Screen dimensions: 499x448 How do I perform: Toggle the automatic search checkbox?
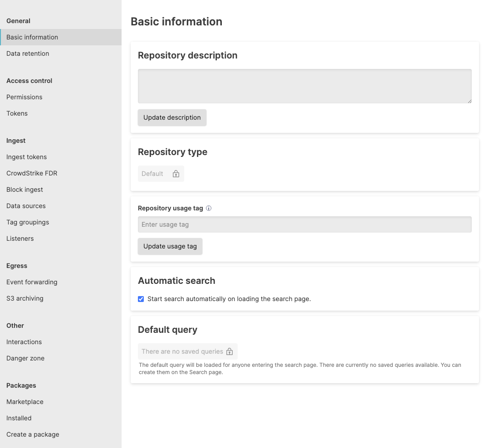click(141, 299)
